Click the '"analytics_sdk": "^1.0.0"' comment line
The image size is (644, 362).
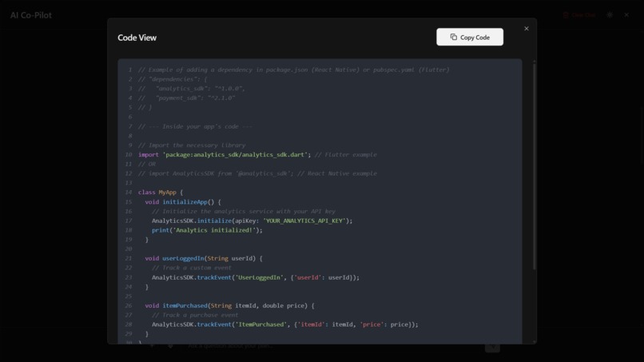click(x=192, y=89)
